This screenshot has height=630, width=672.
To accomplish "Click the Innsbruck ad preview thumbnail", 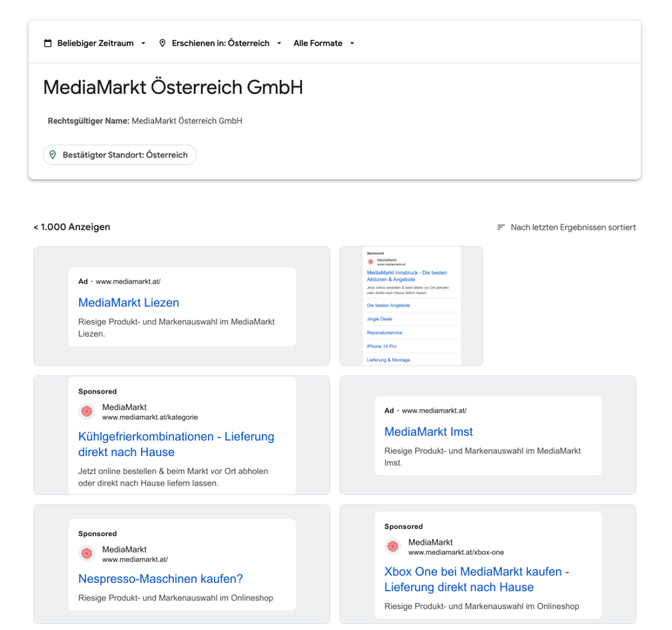I will coord(411,305).
